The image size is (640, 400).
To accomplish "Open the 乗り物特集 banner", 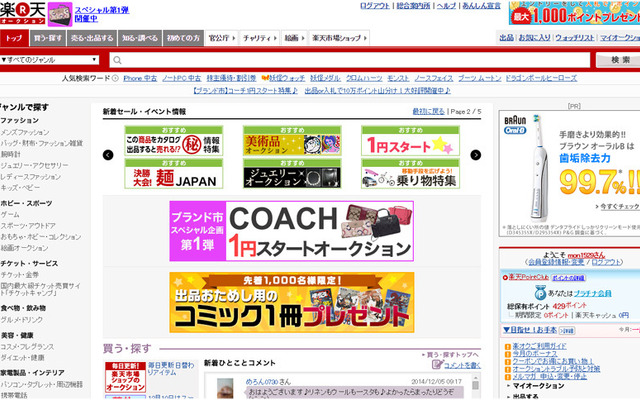I will pos(411,173).
